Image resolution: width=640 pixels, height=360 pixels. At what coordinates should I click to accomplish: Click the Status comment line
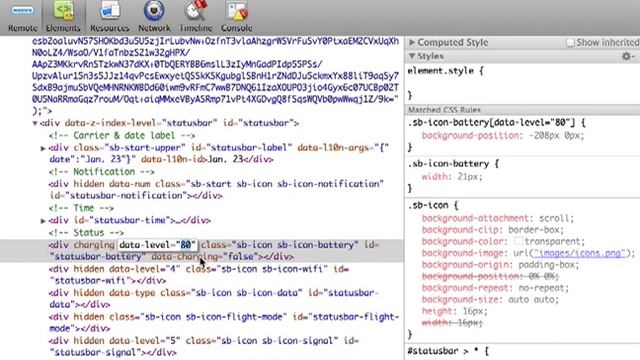coord(86,233)
